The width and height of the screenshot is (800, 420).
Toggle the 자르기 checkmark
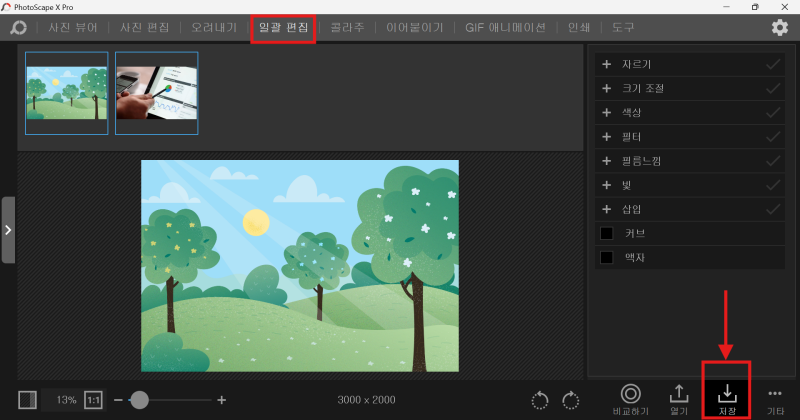point(773,64)
